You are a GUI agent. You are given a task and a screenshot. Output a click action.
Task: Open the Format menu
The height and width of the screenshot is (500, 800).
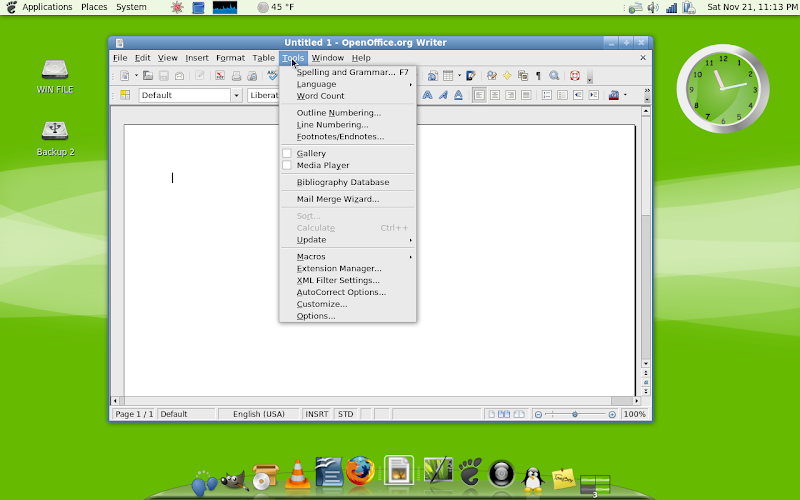230,58
